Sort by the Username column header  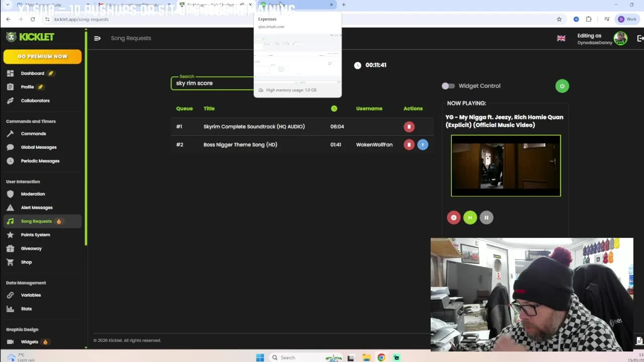point(369,109)
